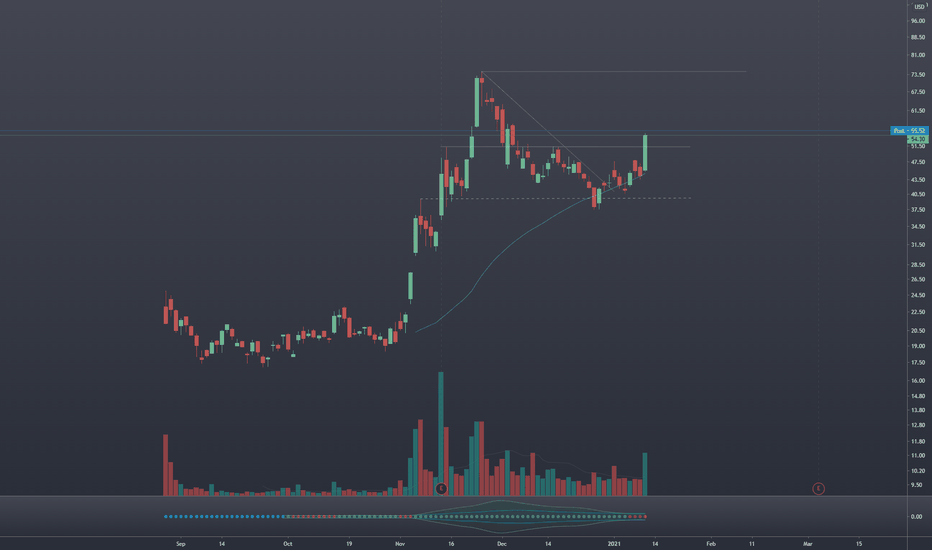Click the 17.50 price axis label
Viewport: 932px width, 550px height.
click(x=918, y=362)
